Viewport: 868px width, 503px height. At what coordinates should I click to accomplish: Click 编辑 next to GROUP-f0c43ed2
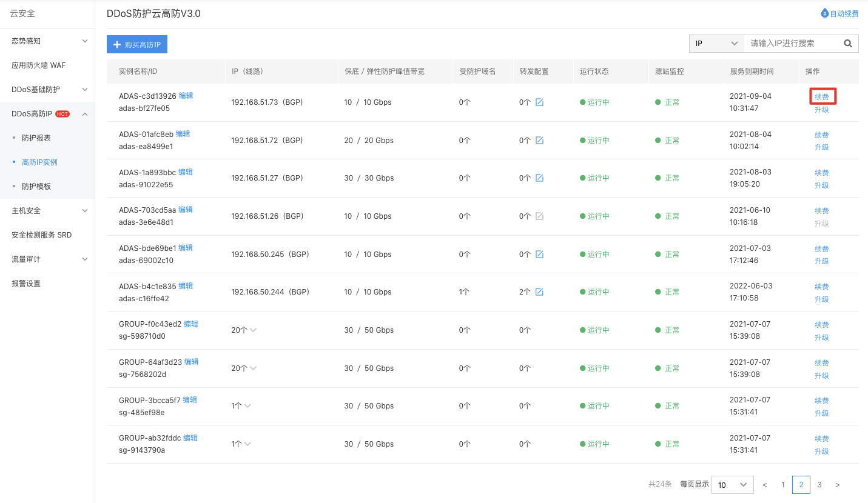191,324
